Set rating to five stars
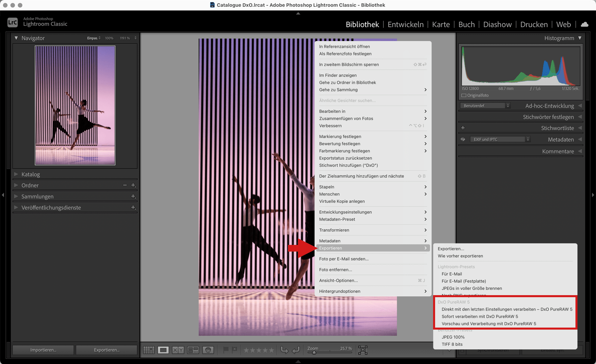596x364 pixels. click(272, 350)
